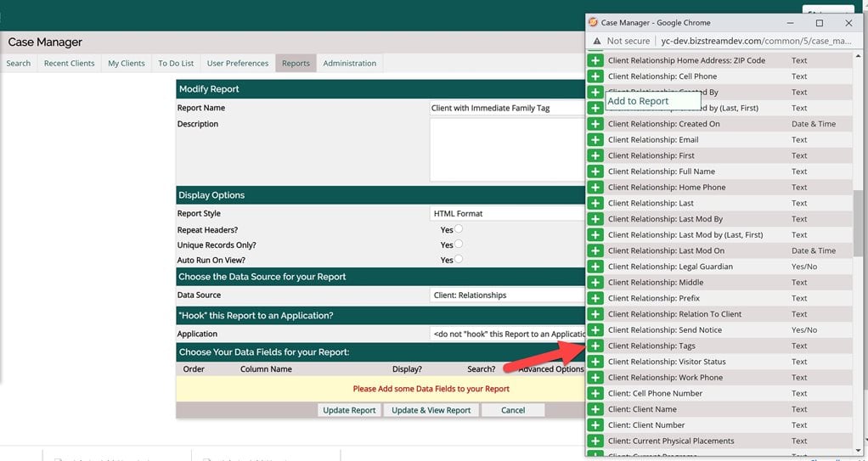The width and height of the screenshot is (868, 461).
Task: Add Client Relationship: Email field via plus icon
Action: (x=595, y=140)
